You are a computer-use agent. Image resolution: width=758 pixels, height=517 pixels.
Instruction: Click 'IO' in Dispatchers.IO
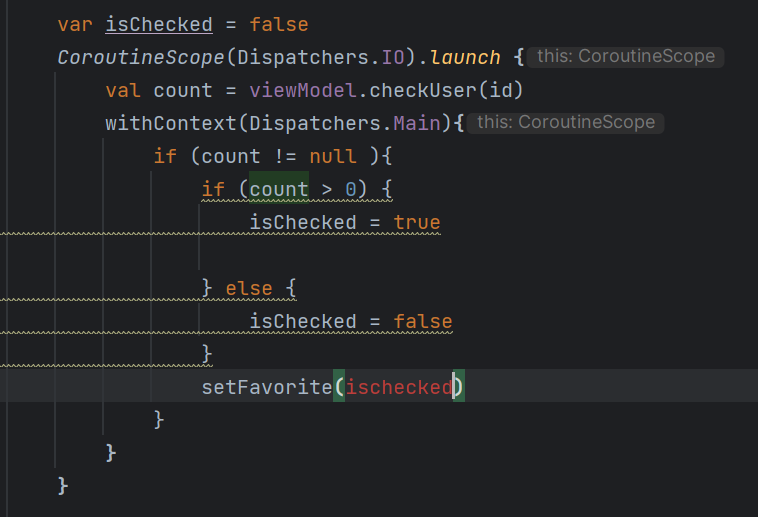[393, 57]
